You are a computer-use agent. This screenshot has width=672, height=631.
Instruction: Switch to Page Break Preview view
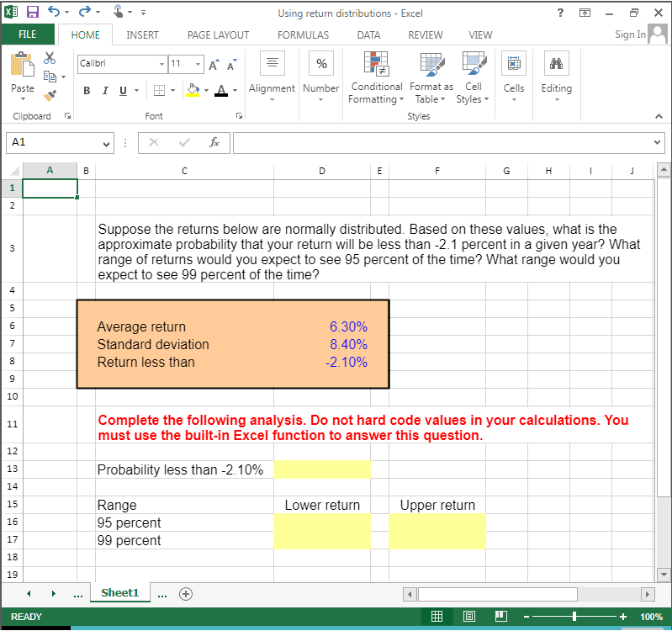pyautogui.click(x=500, y=617)
